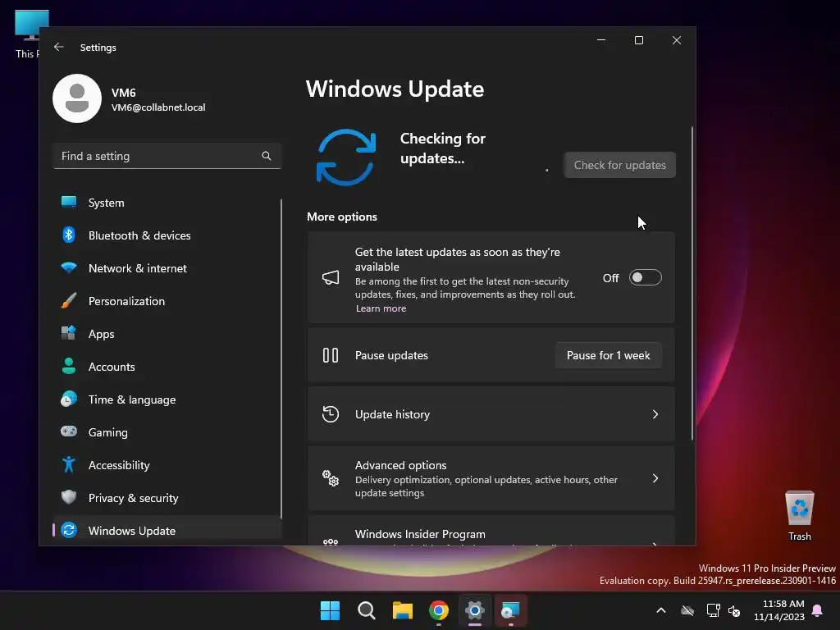This screenshot has height=630, width=840.
Task: Click the Settings app on the taskbar
Action: pyautogui.click(x=475, y=610)
